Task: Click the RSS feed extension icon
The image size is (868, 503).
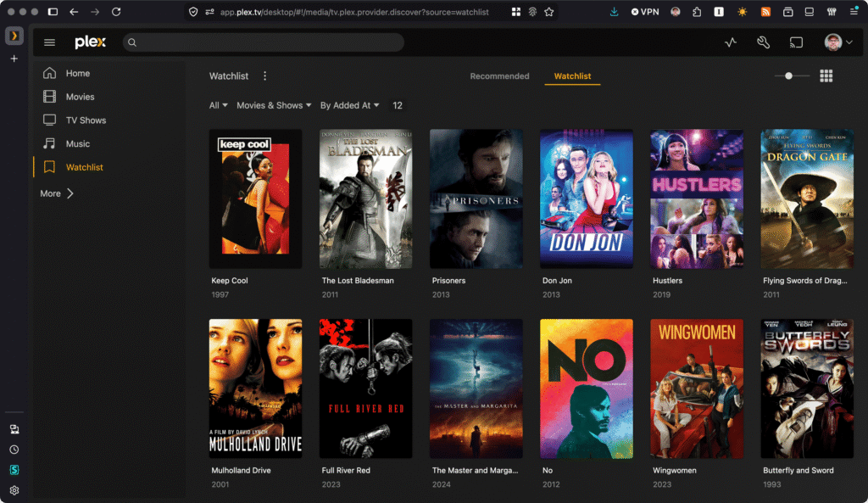Action: pos(765,12)
